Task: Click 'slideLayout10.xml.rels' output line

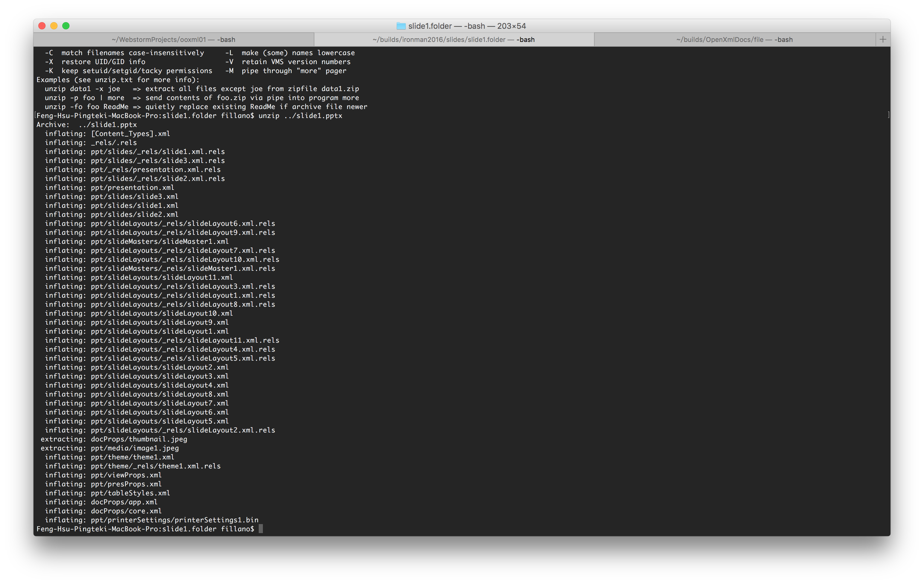Action: [x=162, y=259]
